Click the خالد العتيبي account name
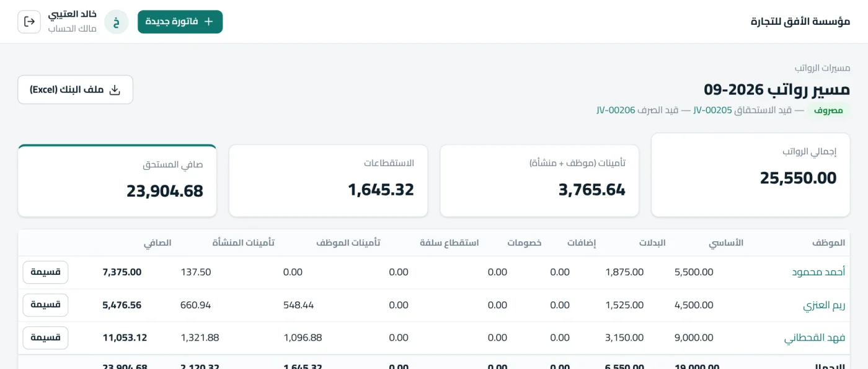 coord(73,14)
